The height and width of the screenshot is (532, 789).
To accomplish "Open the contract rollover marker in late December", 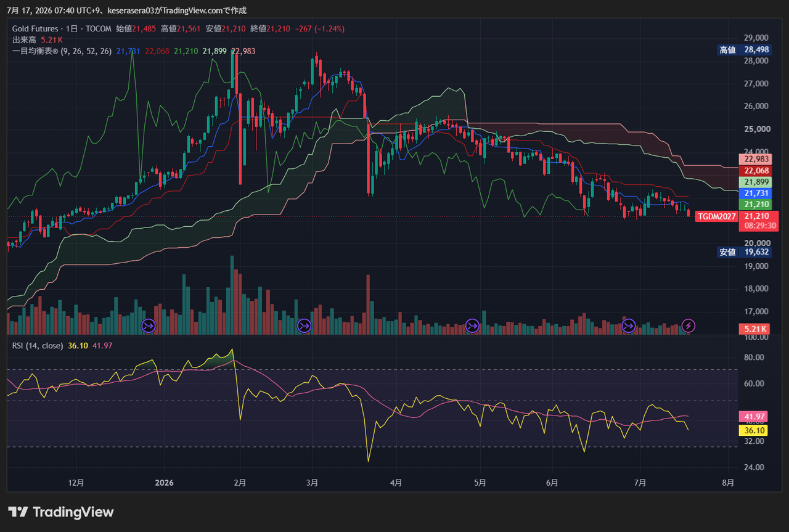I will tap(149, 325).
